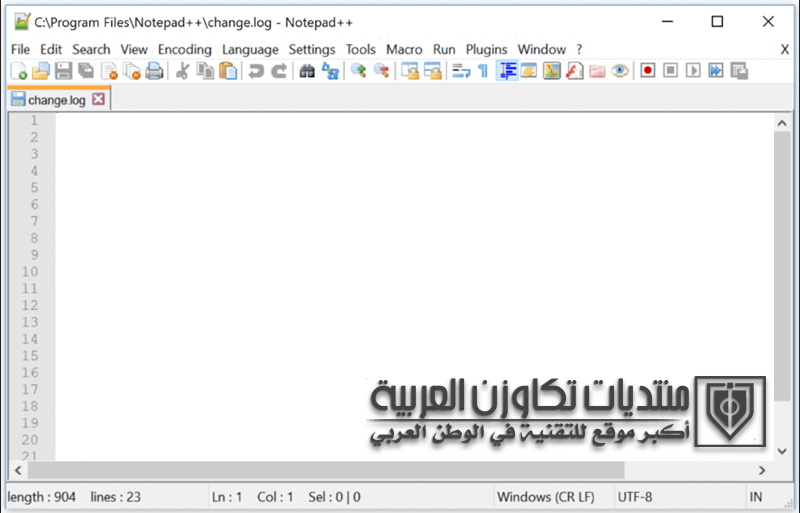
Task: Toggle monitoring with the eye icon
Action: coord(619,71)
